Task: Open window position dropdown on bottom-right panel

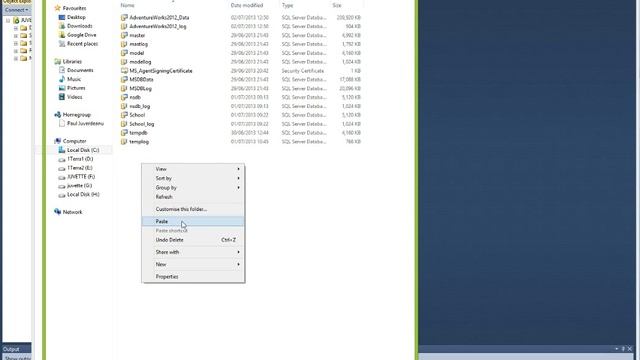Action: 616,349
